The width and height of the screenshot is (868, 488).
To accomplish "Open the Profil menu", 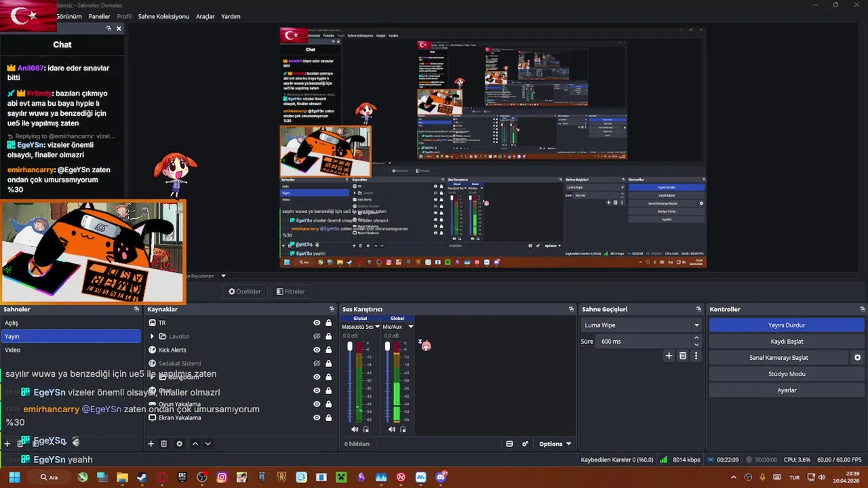I will (x=124, y=16).
